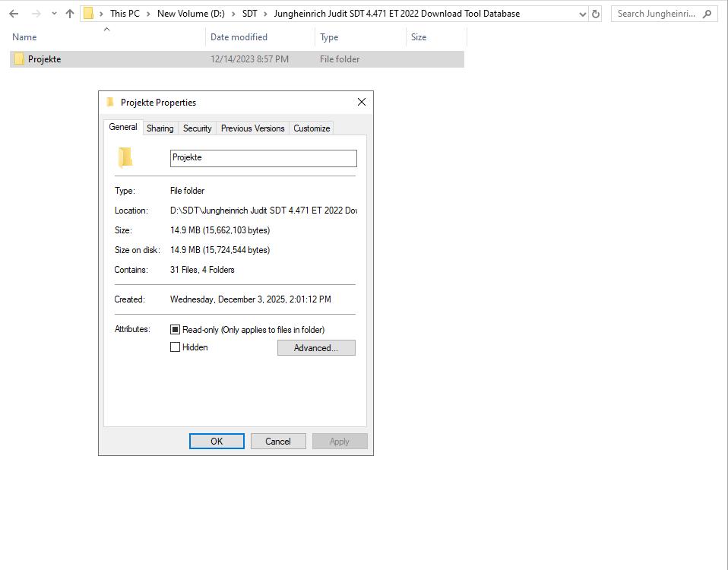
Task: Refresh the current folder view
Action: pos(596,14)
